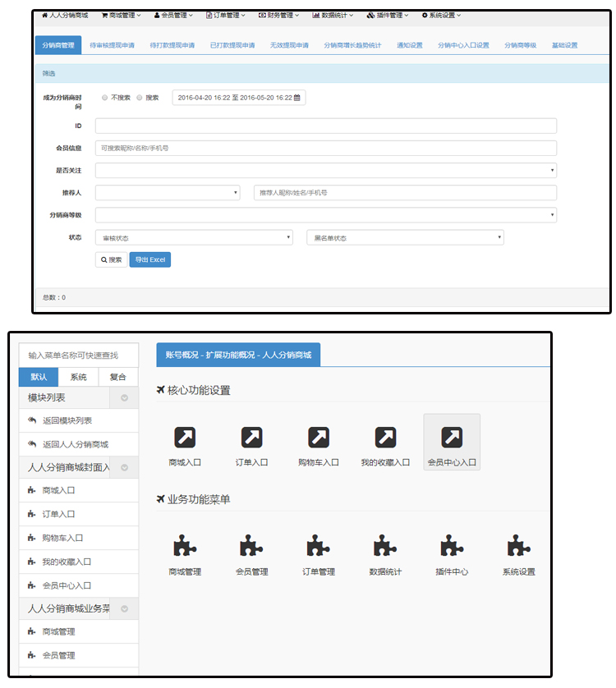Click the document icon for 订单管理 top menu
Viewport: 616px width, 688px height.
[209, 16]
